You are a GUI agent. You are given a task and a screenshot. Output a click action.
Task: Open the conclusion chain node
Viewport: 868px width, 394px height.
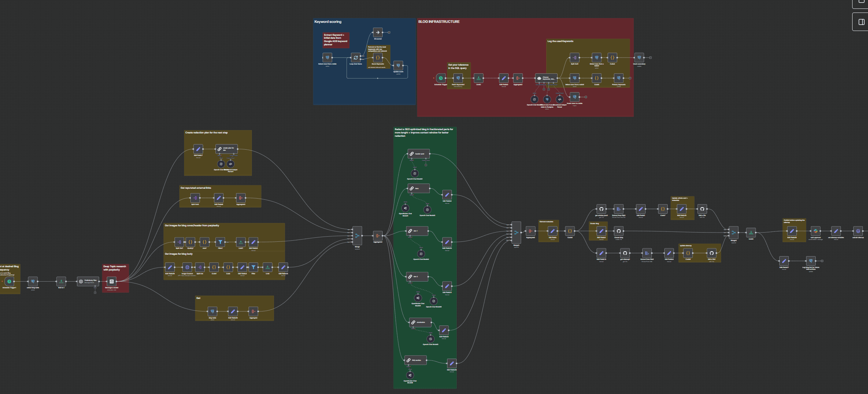pos(420,322)
